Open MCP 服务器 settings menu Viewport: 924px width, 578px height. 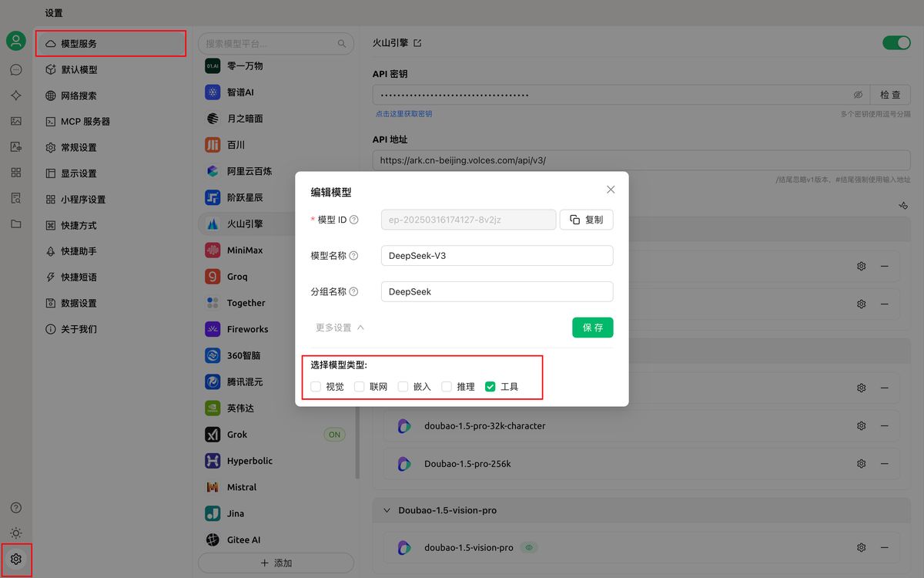[x=85, y=121]
